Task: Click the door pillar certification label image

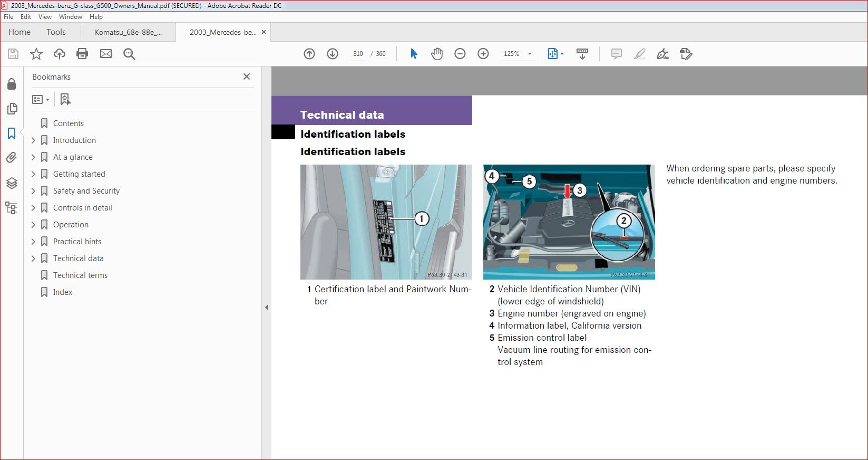Action: 386,222
